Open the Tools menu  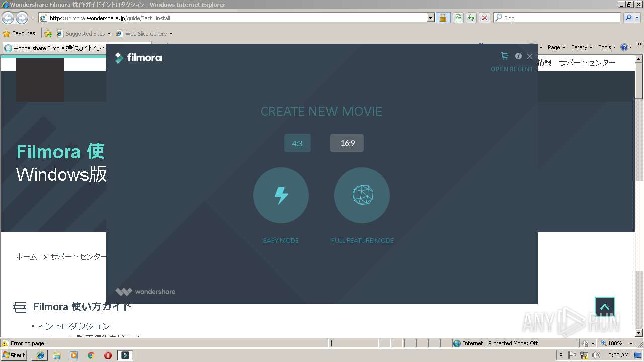click(607, 47)
